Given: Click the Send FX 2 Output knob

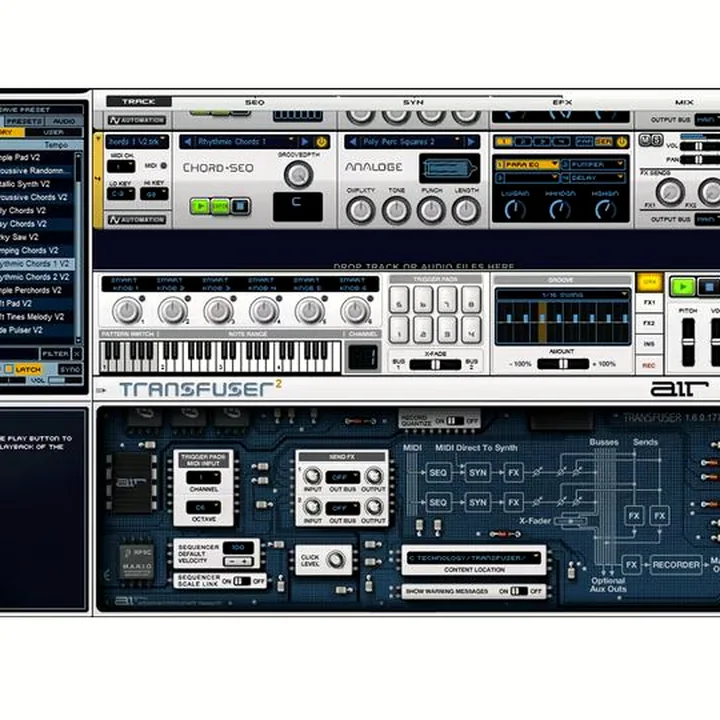Looking at the screenshot, I should pos(374,507).
